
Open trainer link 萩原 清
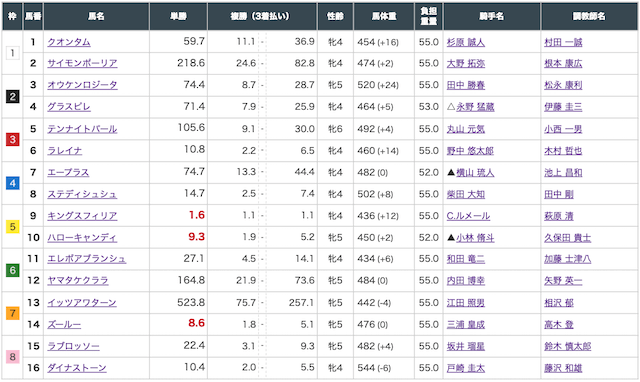559,216
